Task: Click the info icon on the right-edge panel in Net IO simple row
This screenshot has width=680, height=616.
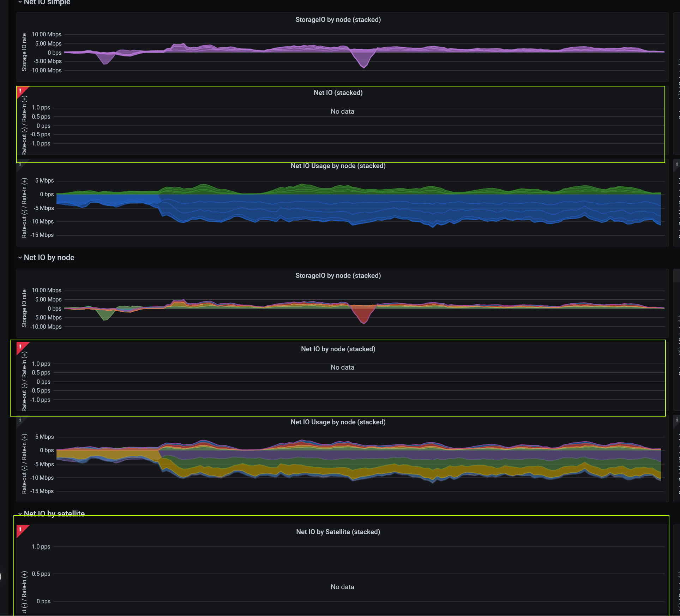Action: (677, 164)
